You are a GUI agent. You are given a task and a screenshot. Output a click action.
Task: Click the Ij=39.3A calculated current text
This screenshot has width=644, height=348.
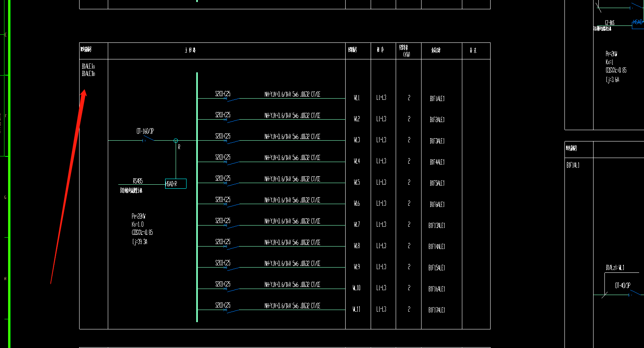(x=139, y=242)
